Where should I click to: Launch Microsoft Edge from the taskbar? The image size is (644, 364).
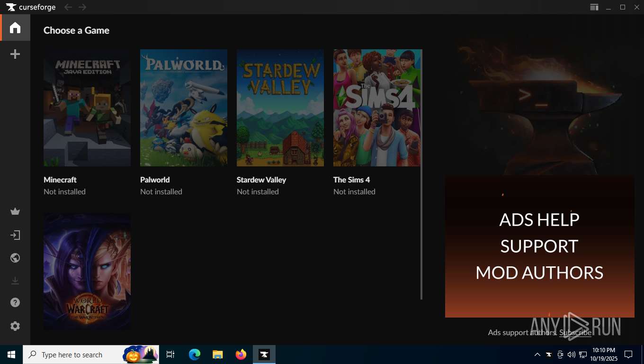pos(194,355)
